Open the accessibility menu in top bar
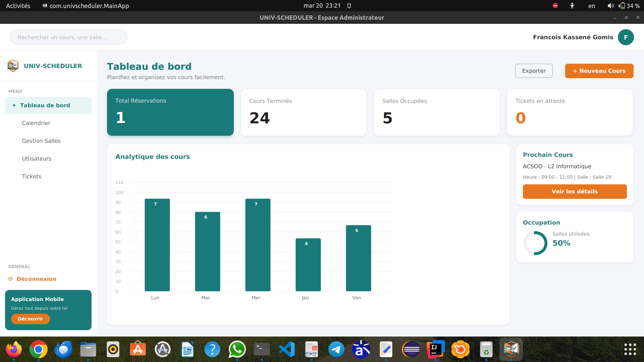644x362 pixels. click(572, 6)
